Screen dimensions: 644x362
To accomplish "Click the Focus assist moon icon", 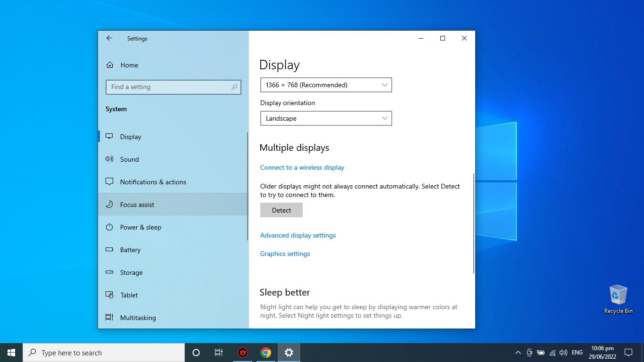I will [109, 205].
